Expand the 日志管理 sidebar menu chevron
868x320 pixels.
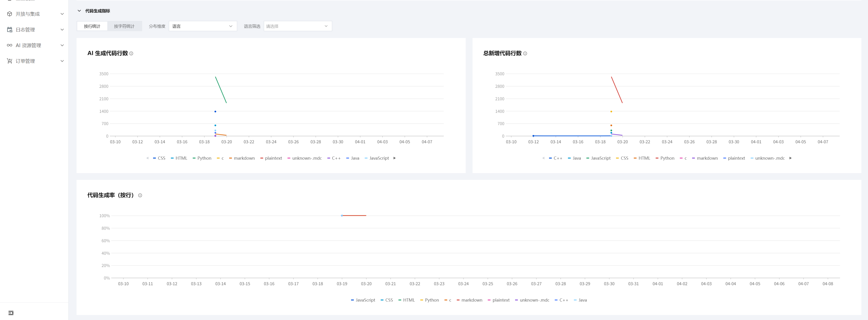62,30
